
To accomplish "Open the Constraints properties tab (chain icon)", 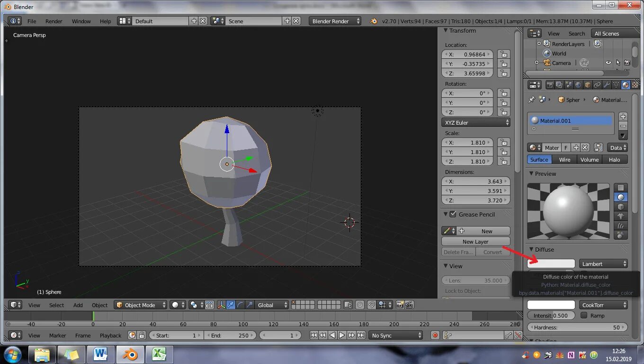I will 597,85.
